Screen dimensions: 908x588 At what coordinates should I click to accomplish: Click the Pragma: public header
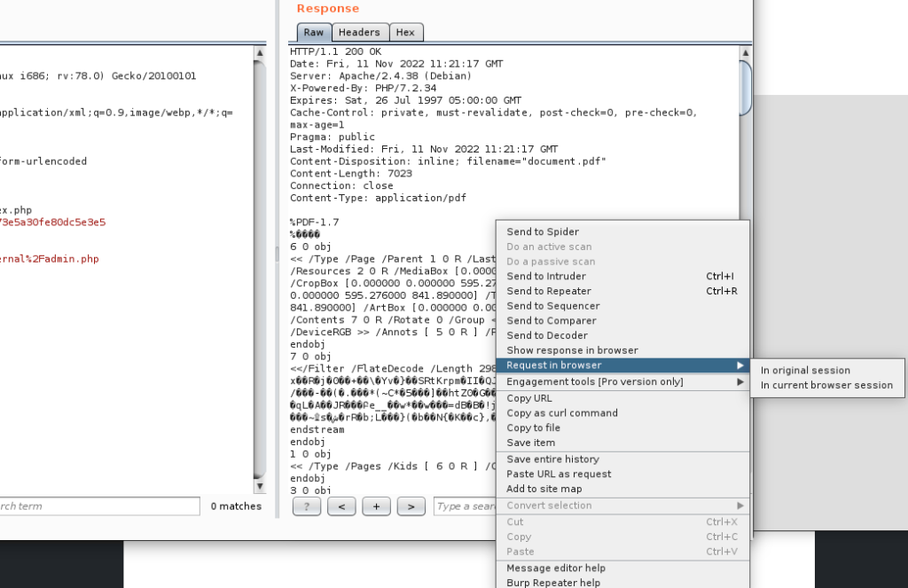333,137
